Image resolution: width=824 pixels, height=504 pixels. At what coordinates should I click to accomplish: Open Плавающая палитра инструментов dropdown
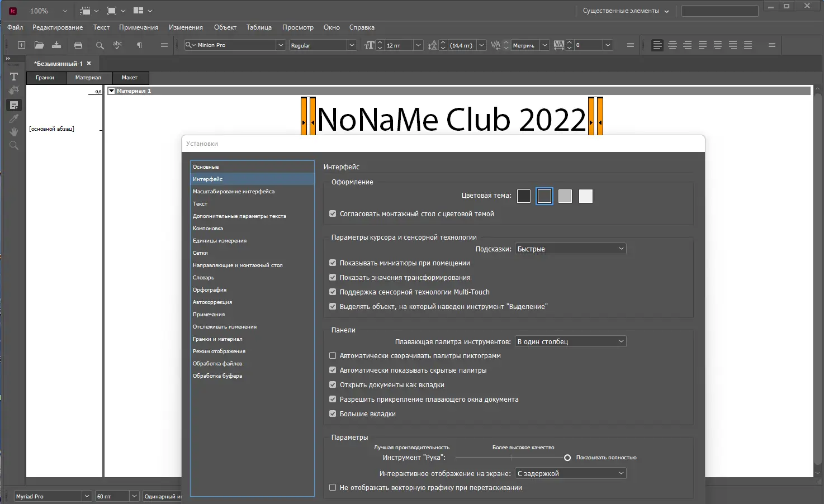570,341
